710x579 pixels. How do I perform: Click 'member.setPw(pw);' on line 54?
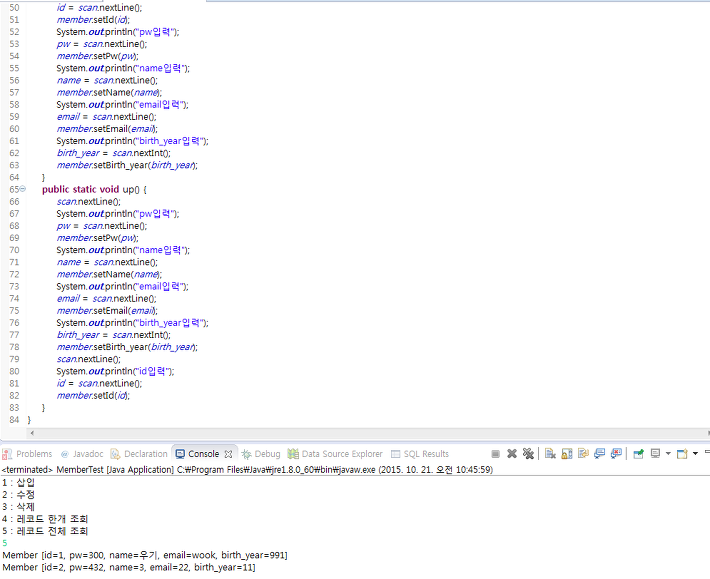click(98, 56)
